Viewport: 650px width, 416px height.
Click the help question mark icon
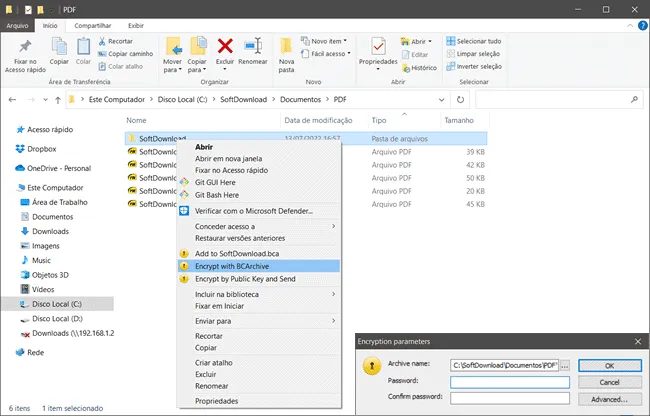tap(643, 26)
